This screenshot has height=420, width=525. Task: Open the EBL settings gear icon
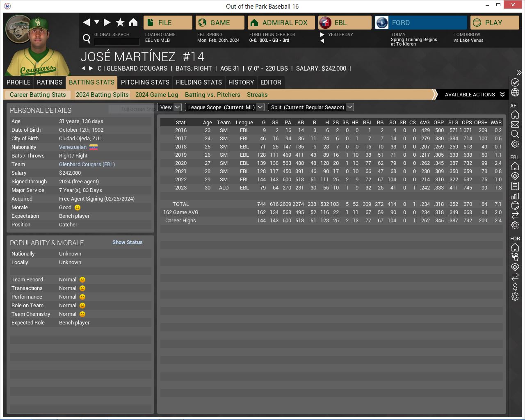pyautogui.click(x=515, y=225)
